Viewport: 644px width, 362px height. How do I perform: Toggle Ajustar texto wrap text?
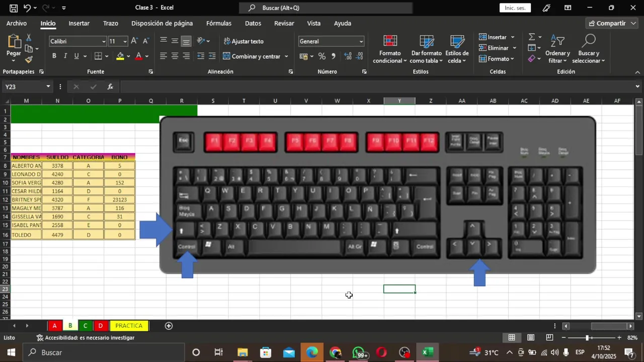(244, 41)
